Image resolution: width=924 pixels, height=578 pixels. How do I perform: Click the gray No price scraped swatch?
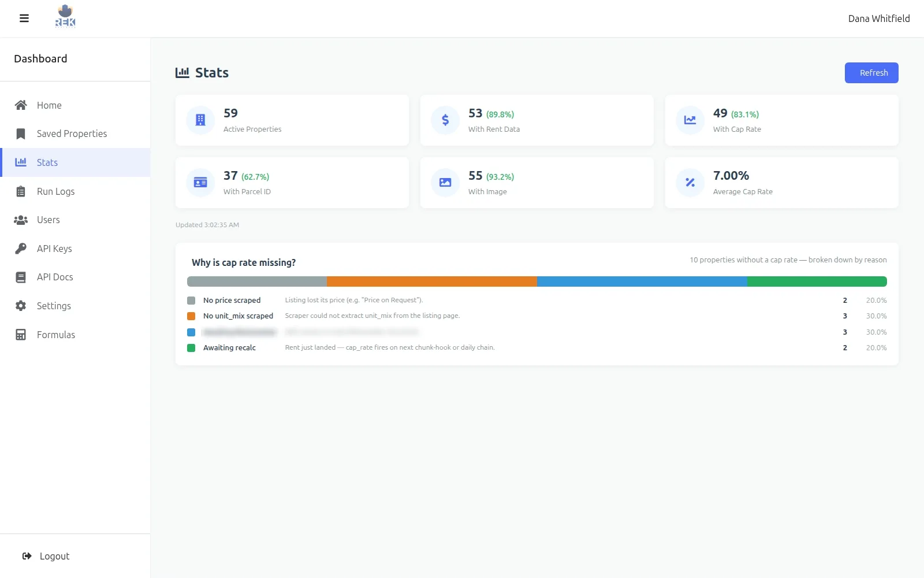[x=191, y=301]
